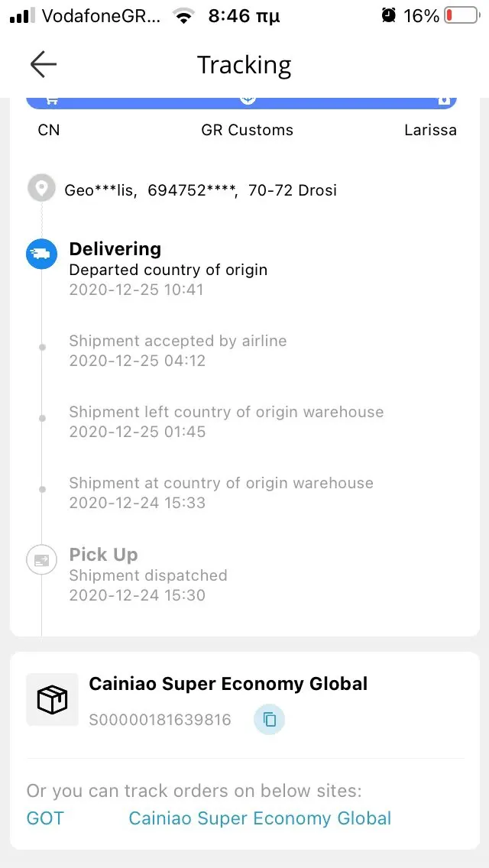The width and height of the screenshot is (489, 868).
Task: Tap the cart icon on progress bar
Action: pos(53,99)
